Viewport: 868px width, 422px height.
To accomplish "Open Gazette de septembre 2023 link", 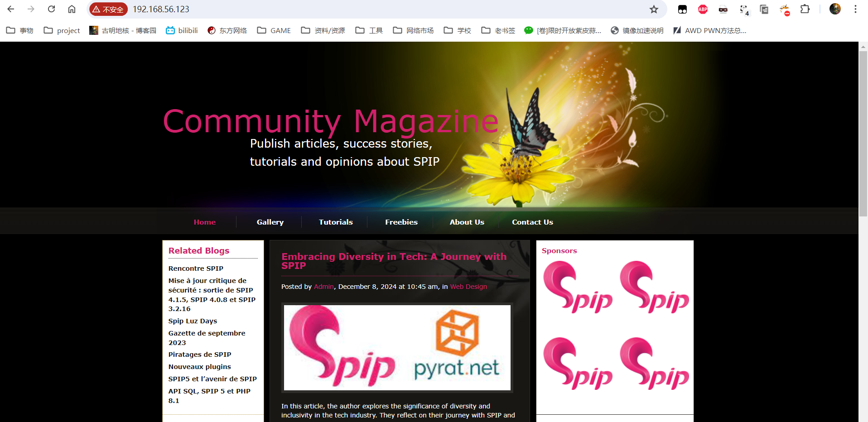I will pos(207,338).
